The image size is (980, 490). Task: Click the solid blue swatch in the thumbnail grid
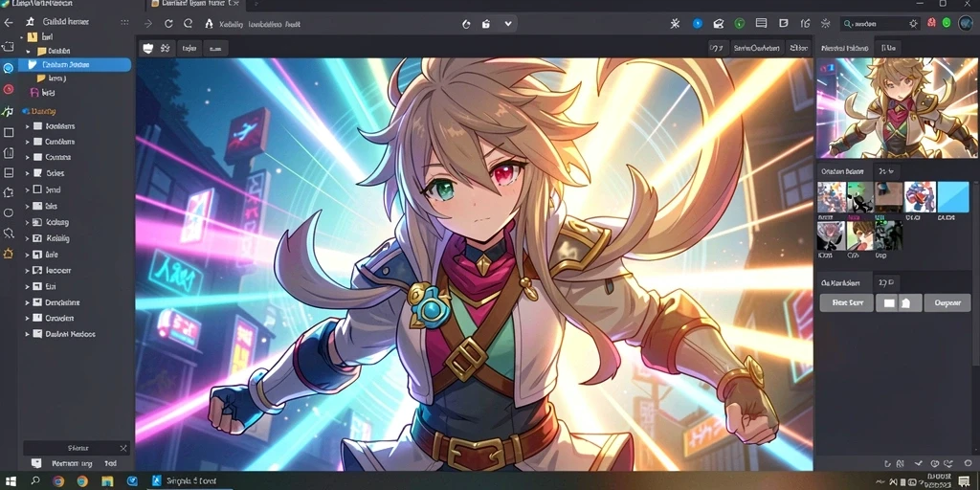click(954, 197)
